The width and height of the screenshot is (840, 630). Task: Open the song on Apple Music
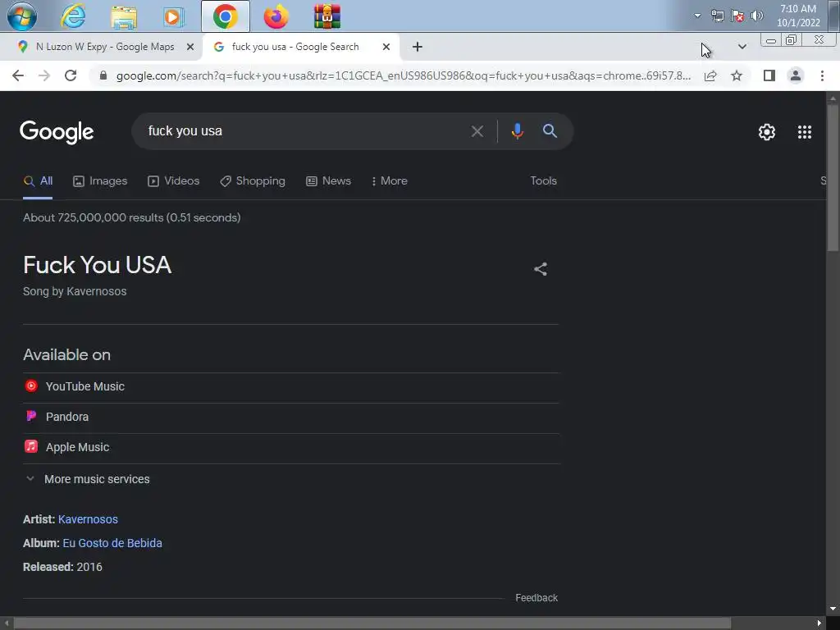291,447
